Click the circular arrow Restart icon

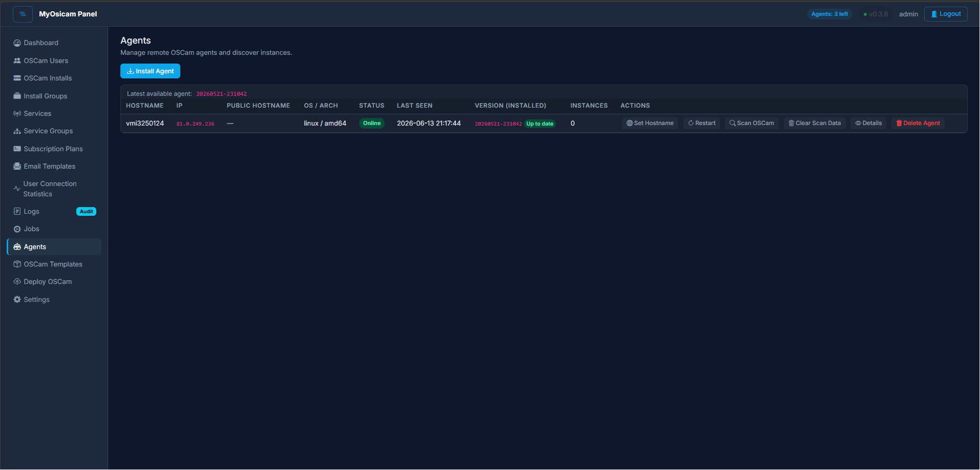691,123
